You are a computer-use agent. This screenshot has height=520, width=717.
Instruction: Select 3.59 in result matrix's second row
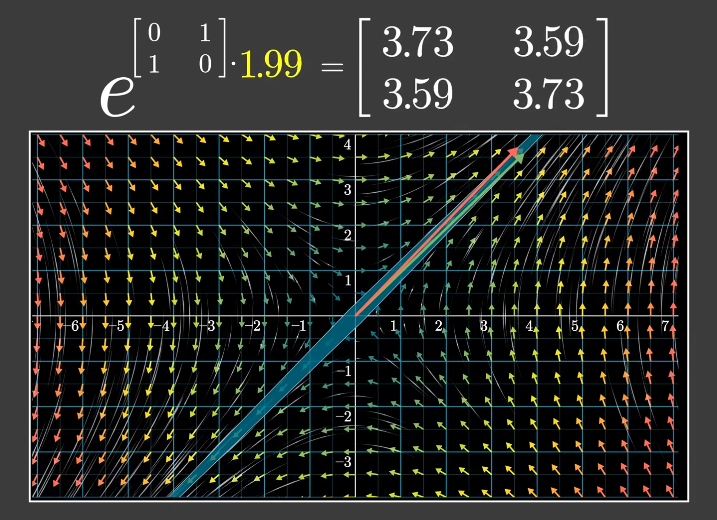pos(417,94)
